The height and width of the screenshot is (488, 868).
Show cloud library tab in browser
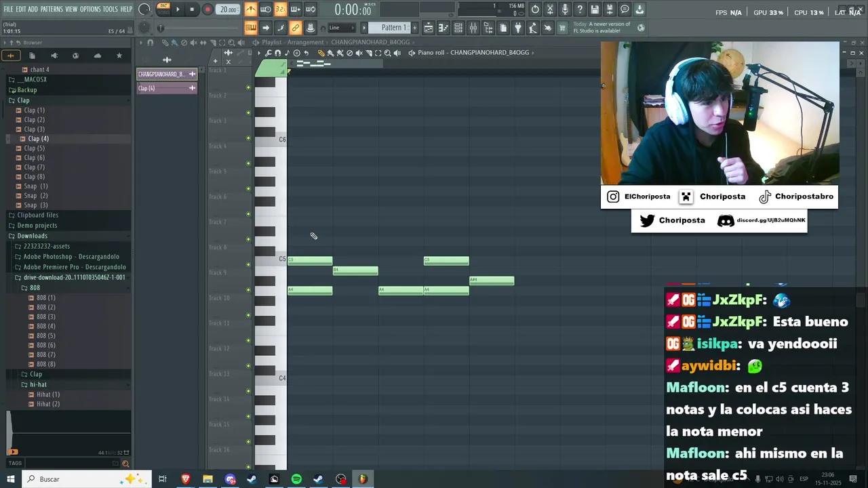pos(98,56)
